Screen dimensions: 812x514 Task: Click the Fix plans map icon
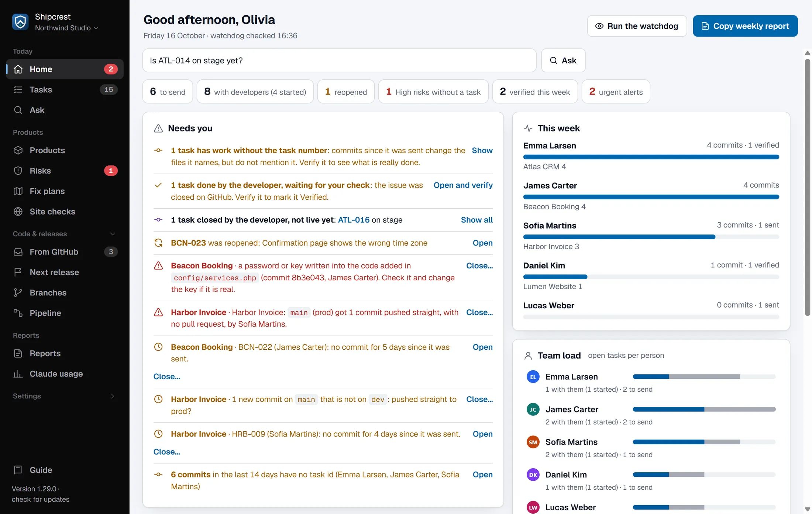pos(18,191)
